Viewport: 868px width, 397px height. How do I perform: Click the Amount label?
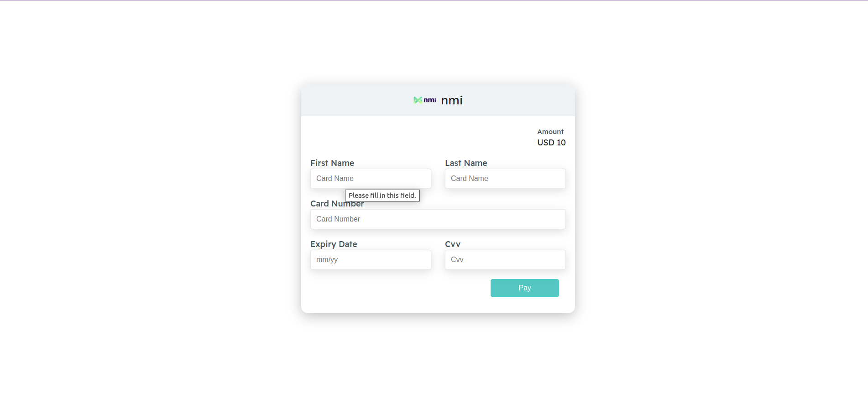(x=550, y=132)
